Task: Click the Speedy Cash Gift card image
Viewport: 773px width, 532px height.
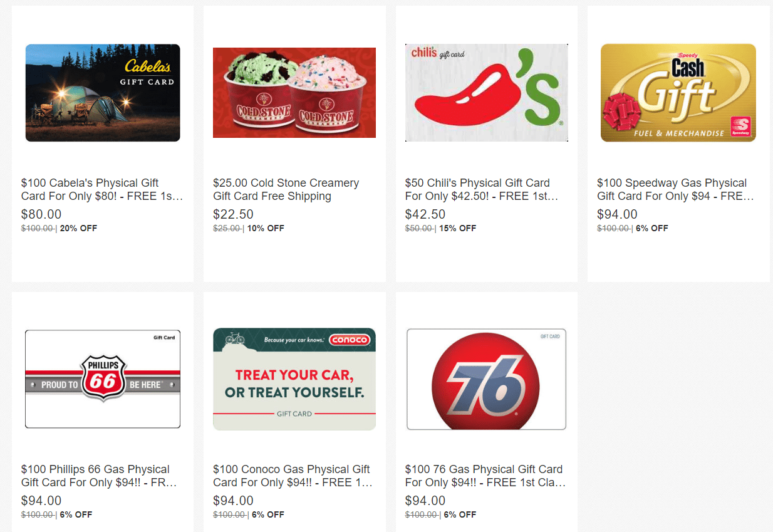Action: coord(678,93)
